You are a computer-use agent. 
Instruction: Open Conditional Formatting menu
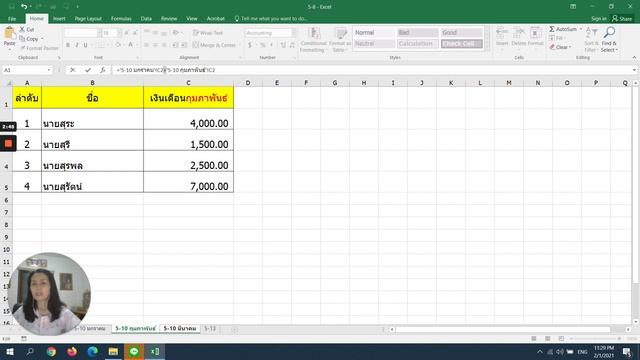coord(313,40)
